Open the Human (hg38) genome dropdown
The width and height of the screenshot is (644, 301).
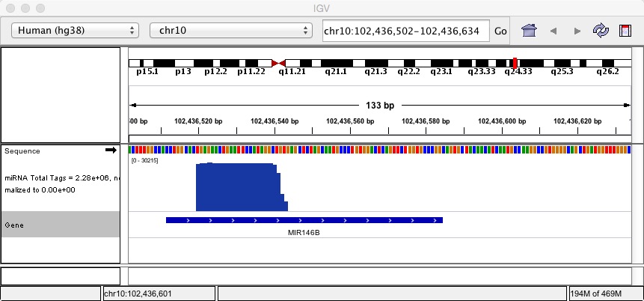76,31
